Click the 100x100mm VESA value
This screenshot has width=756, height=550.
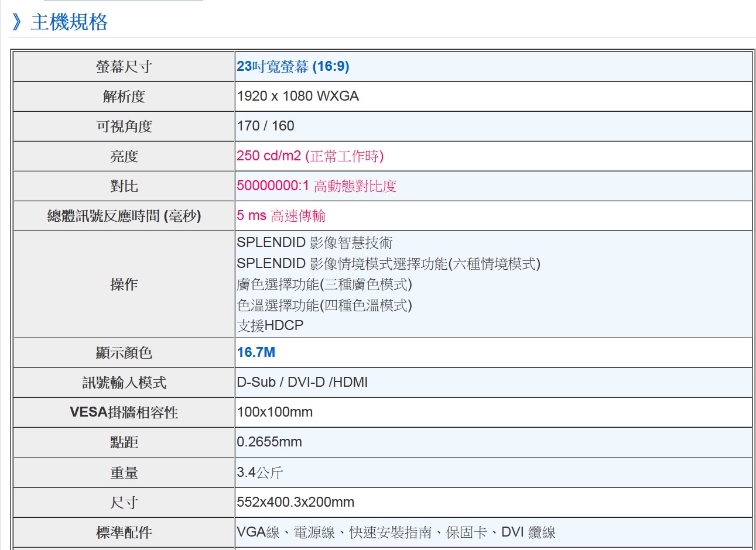coord(275,412)
